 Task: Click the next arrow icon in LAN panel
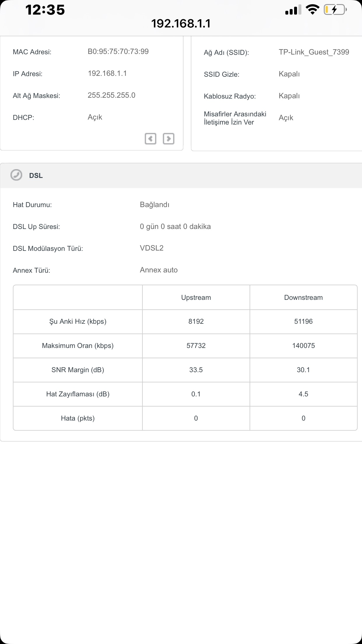[168, 139]
